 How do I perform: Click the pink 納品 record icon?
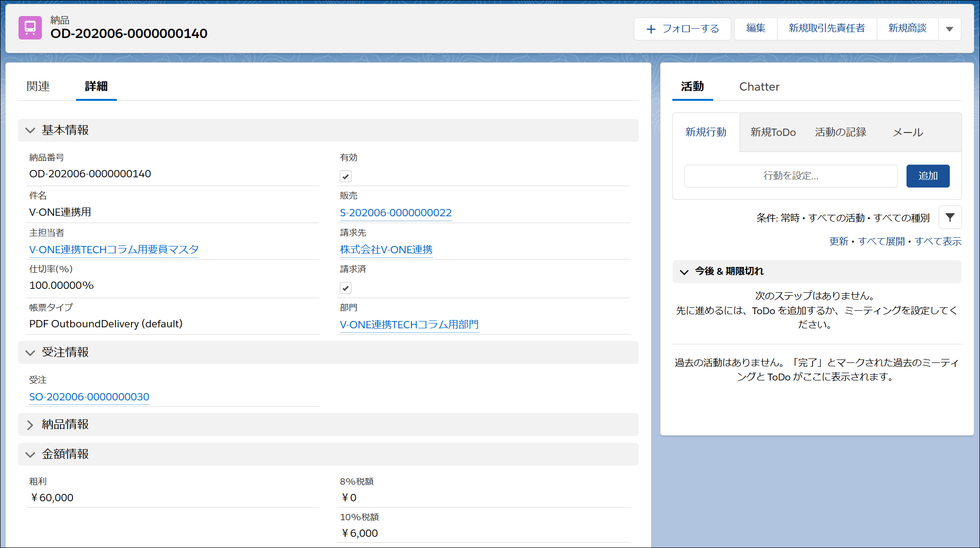30,28
